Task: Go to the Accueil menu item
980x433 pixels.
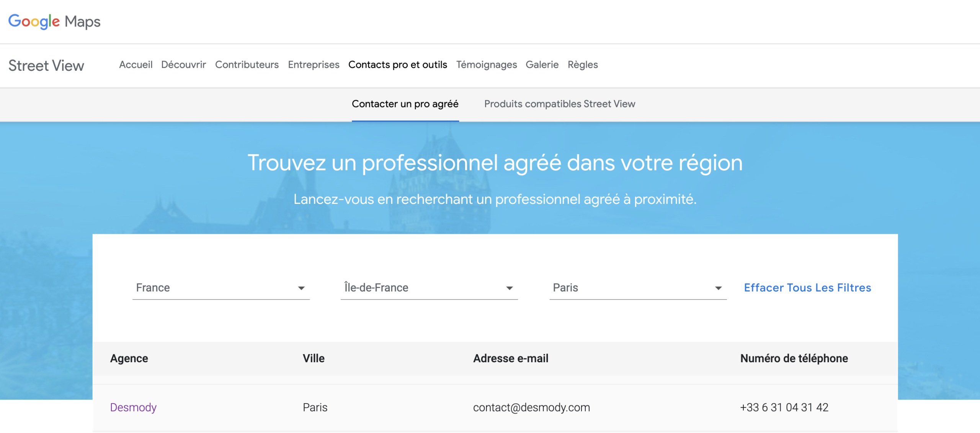Action: [x=136, y=65]
